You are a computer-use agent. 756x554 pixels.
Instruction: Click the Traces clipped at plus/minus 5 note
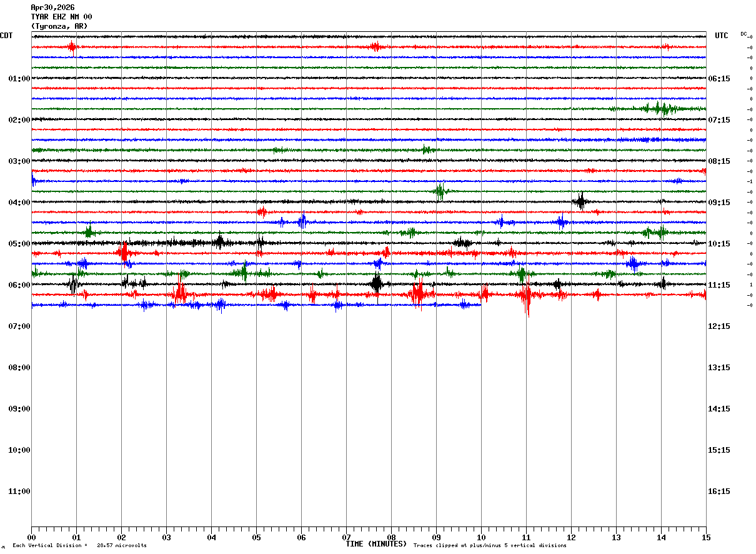pos(490,546)
